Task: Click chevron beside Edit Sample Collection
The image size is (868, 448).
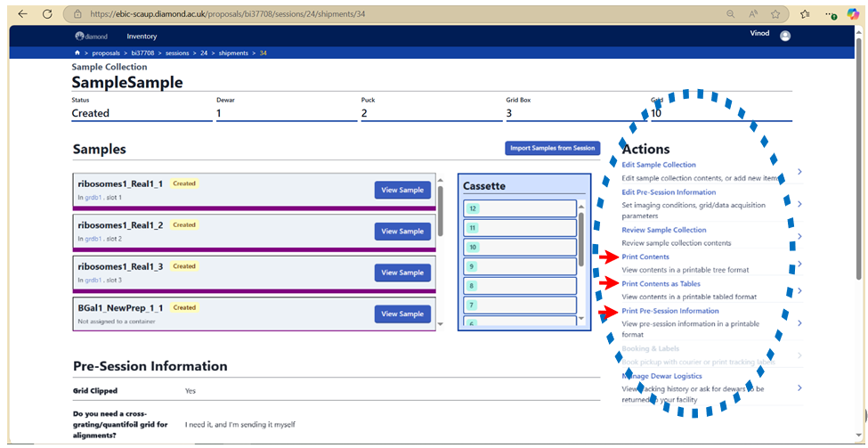Action: pyautogui.click(x=799, y=172)
